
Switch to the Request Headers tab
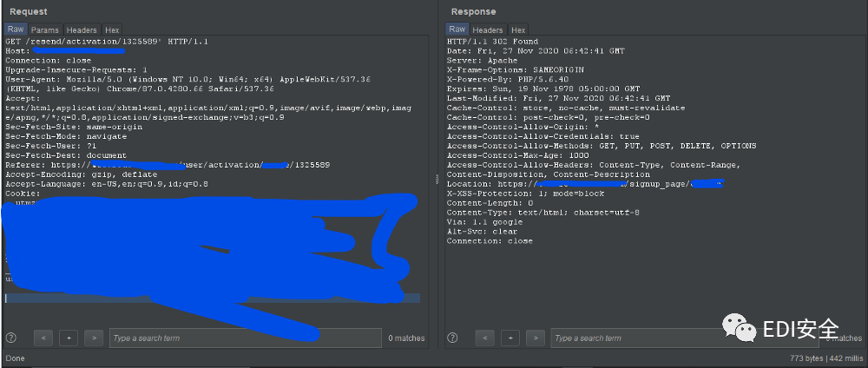(x=82, y=30)
